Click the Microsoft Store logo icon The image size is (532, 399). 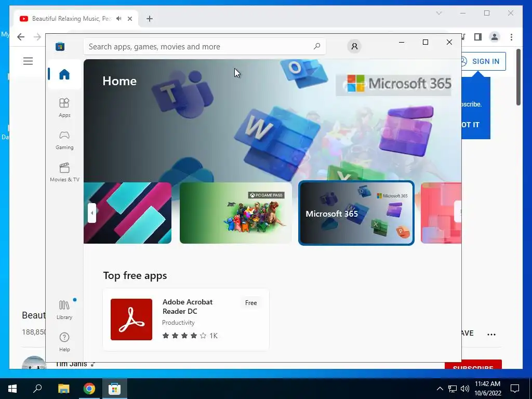pos(60,46)
